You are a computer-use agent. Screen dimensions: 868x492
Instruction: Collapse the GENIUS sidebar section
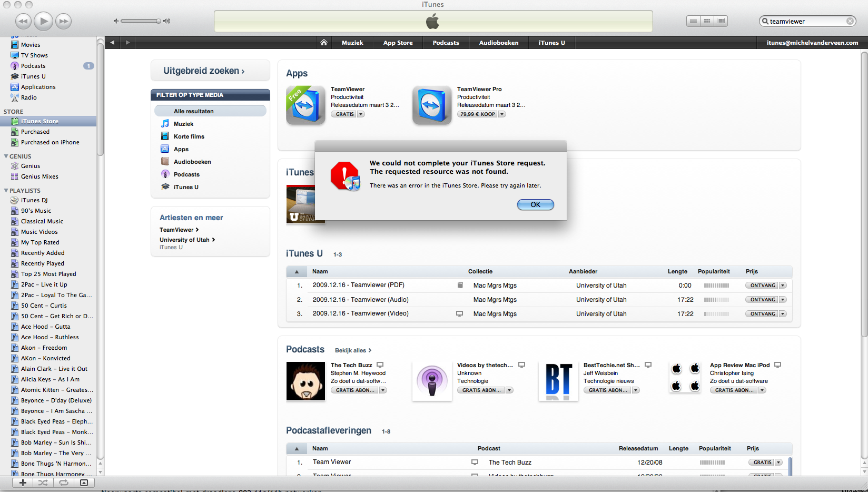pyautogui.click(x=6, y=156)
